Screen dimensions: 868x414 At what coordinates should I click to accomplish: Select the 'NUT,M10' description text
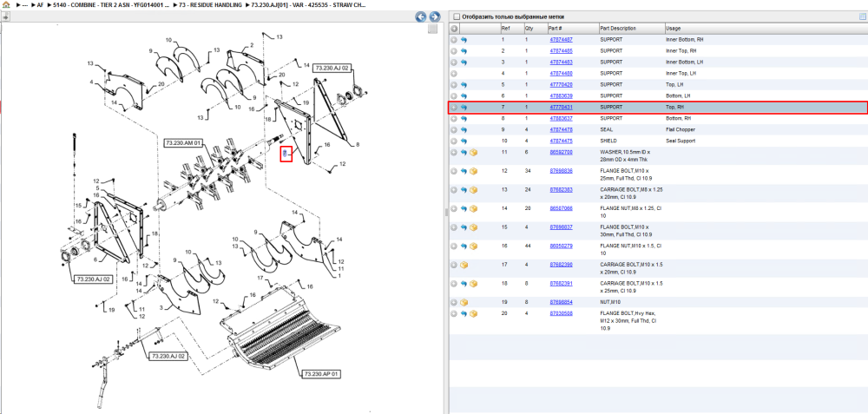[610, 302]
